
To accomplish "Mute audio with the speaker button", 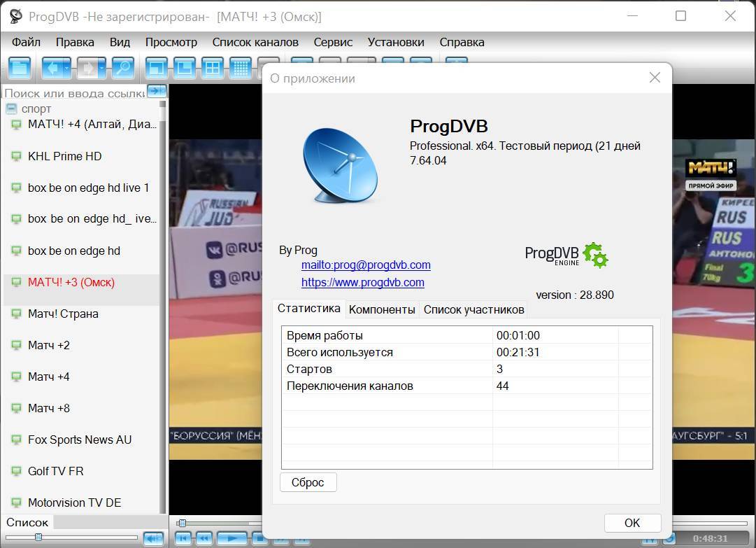I will 153,538.
